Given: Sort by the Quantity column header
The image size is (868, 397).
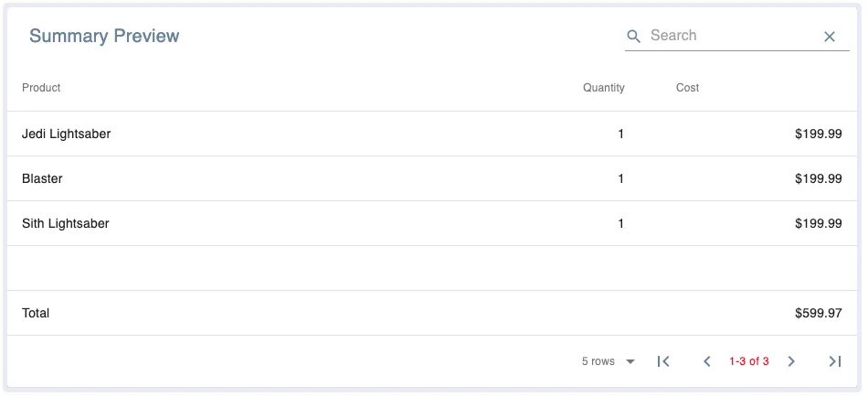Looking at the screenshot, I should 603,88.
